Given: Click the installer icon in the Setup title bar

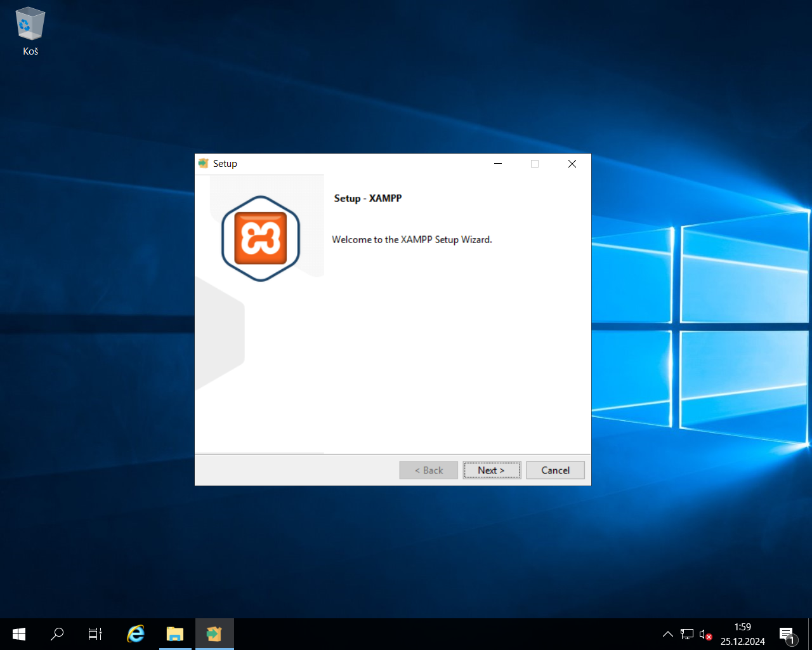Looking at the screenshot, I should click(x=203, y=163).
